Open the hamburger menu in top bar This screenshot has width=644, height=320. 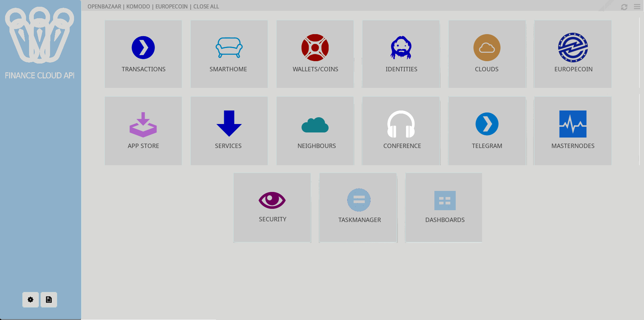[637, 6]
